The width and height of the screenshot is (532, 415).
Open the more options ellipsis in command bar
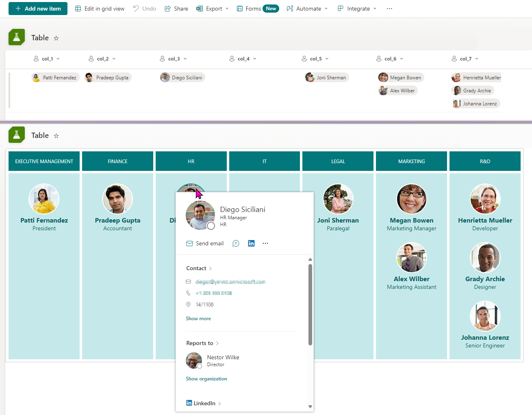389,9
